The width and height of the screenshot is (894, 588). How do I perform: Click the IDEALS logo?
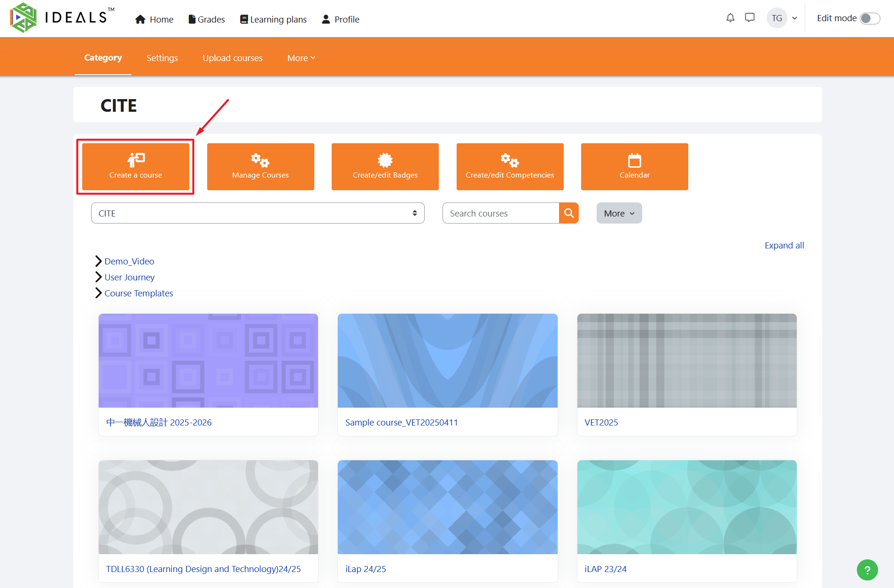point(62,18)
